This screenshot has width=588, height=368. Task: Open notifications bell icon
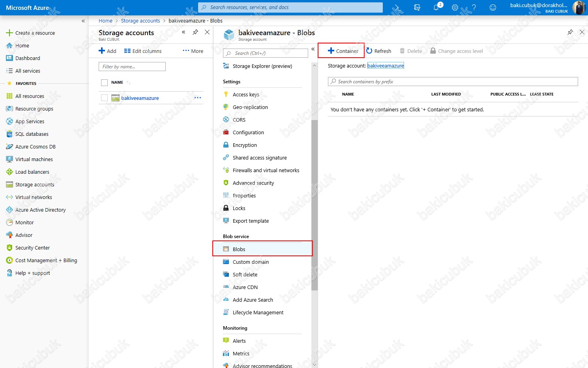tap(436, 8)
